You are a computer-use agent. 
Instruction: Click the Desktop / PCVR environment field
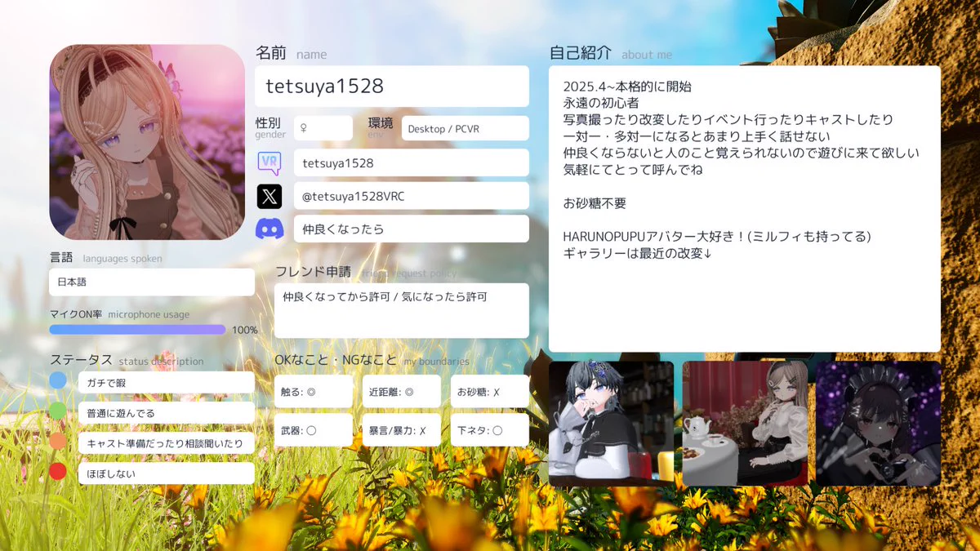click(x=465, y=128)
